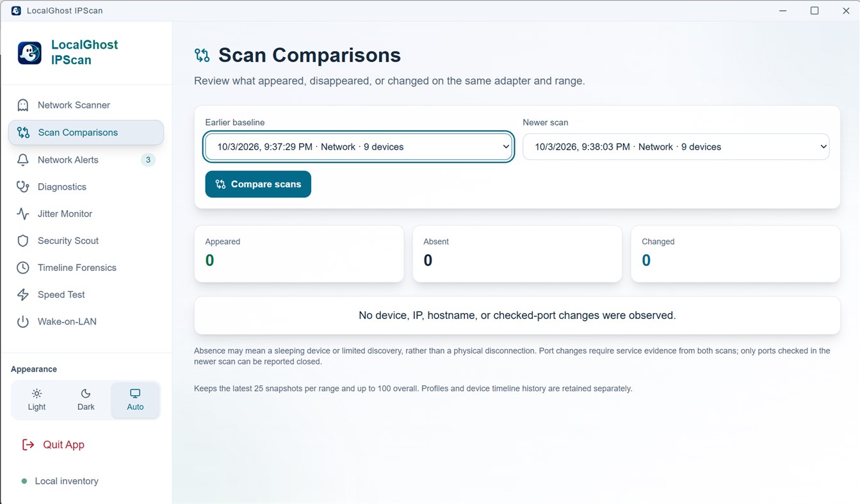Screen dimensions: 860x504
Task: Click the 'Absence may mean a sleeping device' note
Action: point(512,356)
